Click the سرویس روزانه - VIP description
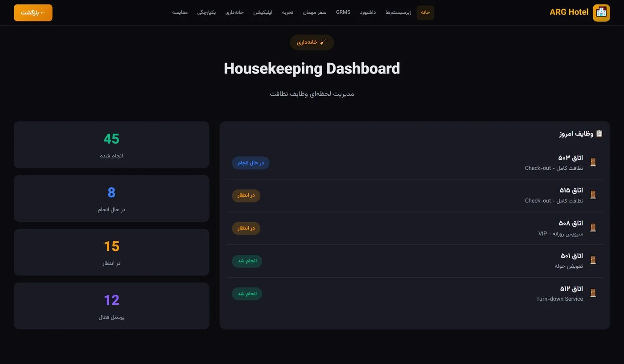The height and width of the screenshot is (364, 624). (561, 233)
